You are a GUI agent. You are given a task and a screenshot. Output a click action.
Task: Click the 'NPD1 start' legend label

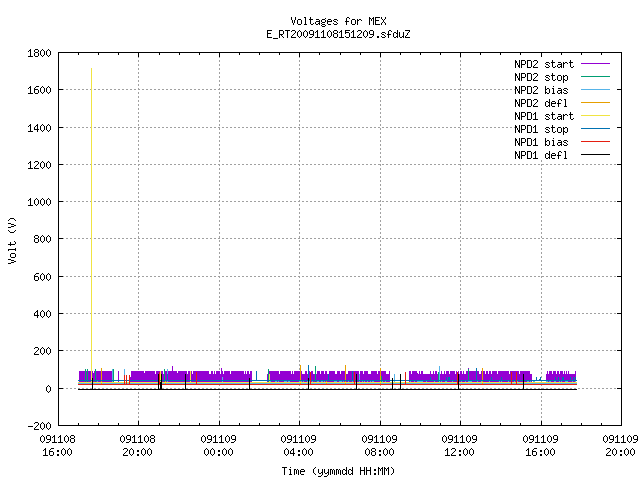544,116
